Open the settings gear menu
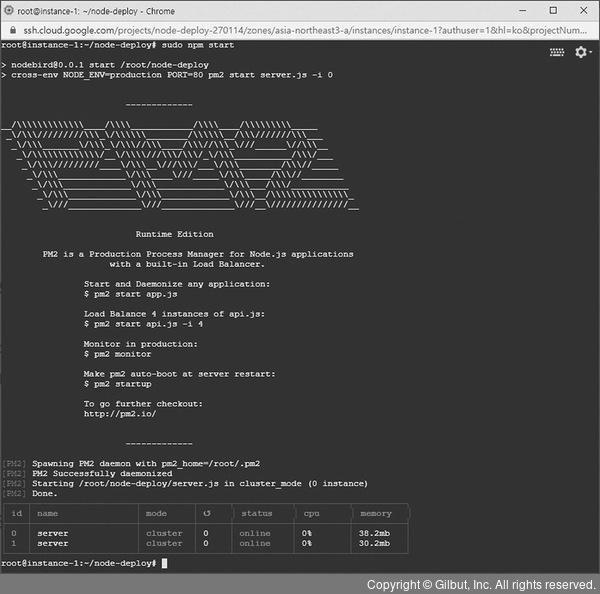Screen dimensions: 600x594 [x=582, y=52]
